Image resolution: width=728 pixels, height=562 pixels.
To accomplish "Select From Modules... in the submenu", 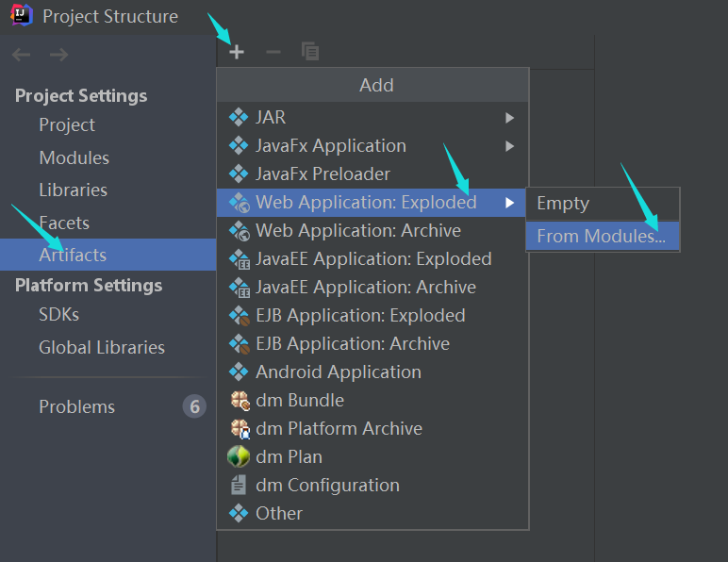I will pos(603,237).
